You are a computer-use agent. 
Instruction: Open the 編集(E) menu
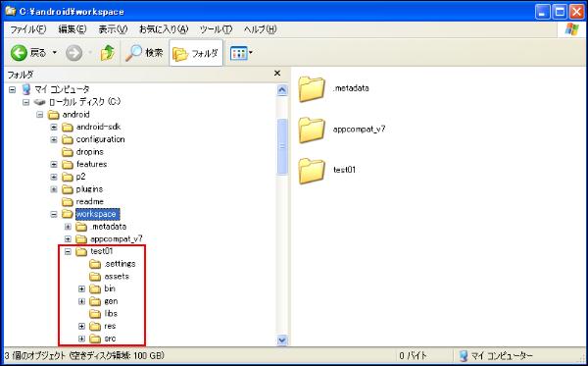tap(73, 29)
